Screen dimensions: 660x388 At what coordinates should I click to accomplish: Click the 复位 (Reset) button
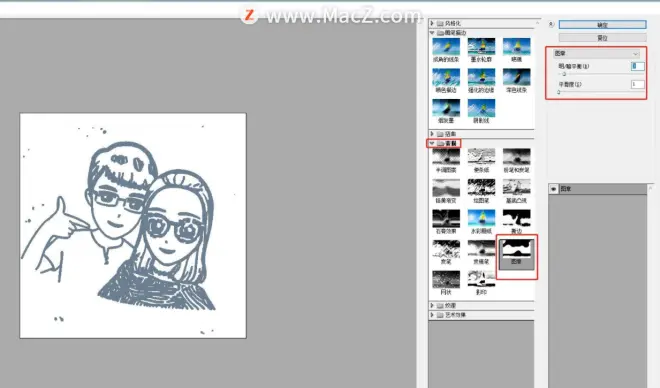click(602, 38)
